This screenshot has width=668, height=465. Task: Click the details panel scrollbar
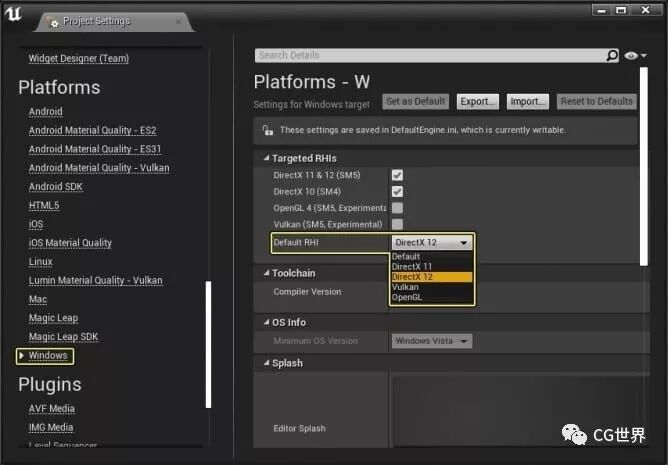point(644,167)
